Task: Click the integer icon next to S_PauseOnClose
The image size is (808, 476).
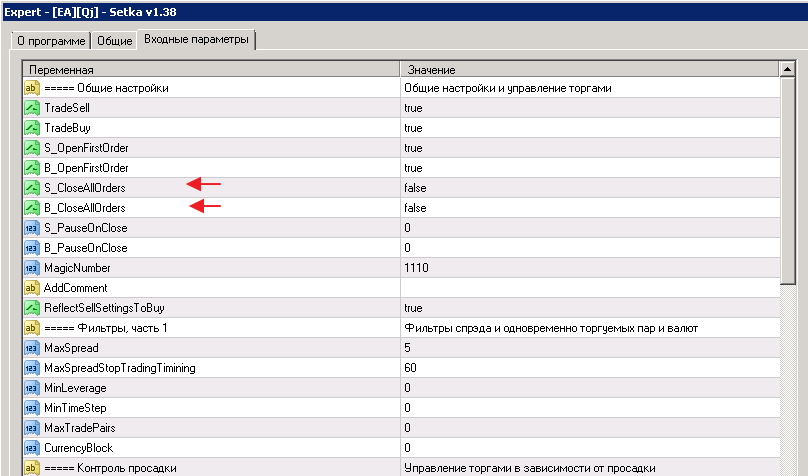Action: pyautogui.click(x=32, y=228)
